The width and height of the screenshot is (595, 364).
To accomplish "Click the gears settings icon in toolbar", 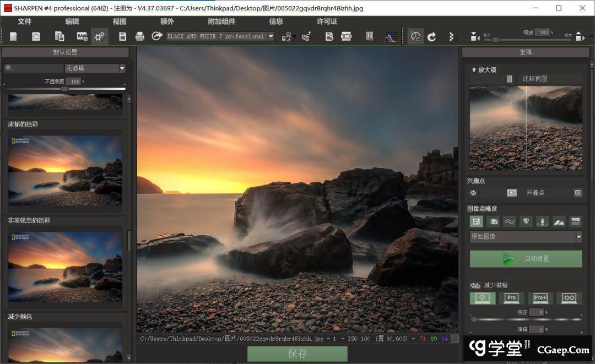I will [99, 36].
